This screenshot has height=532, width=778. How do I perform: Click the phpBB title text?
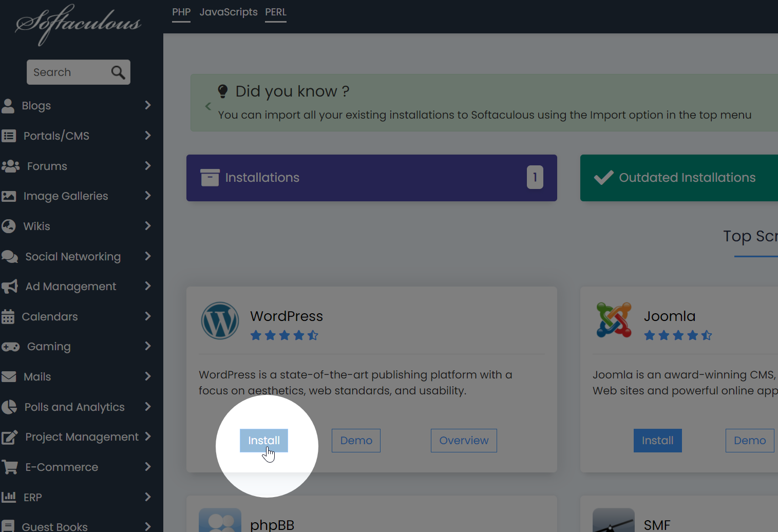tap(272, 525)
